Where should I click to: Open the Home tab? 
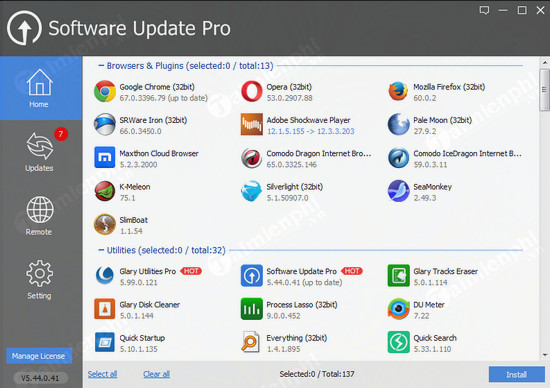tap(41, 88)
